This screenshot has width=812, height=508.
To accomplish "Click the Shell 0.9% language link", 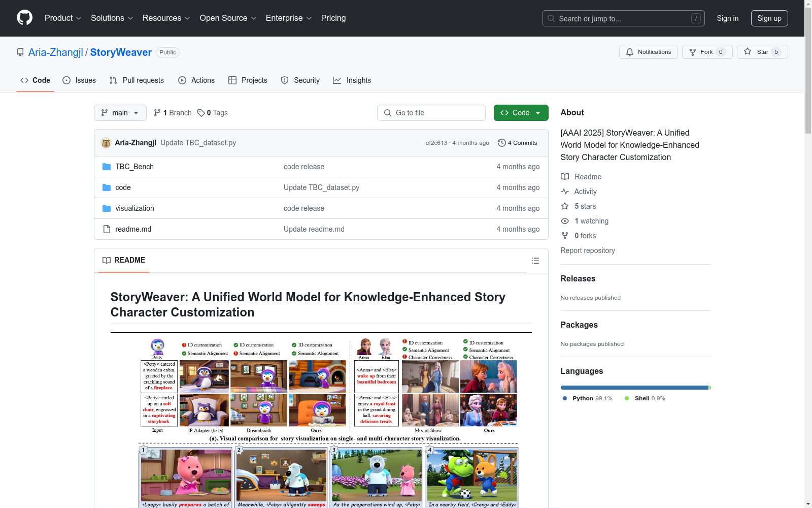I will (645, 398).
